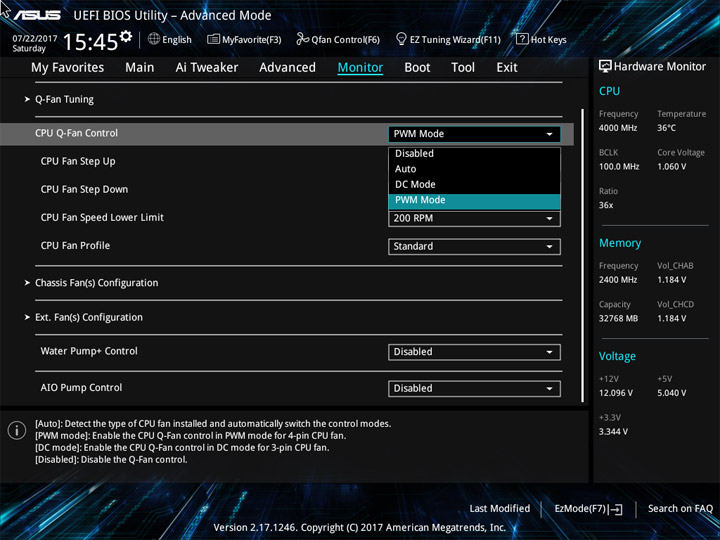Expand Chassis Fan(s) Configuration
The image size is (720, 540).
point(96,283)
